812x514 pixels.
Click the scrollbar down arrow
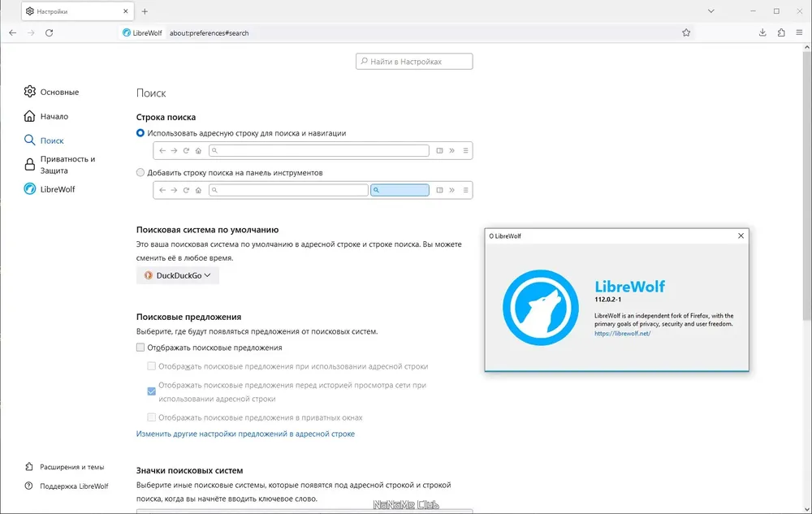pos(807,509)
